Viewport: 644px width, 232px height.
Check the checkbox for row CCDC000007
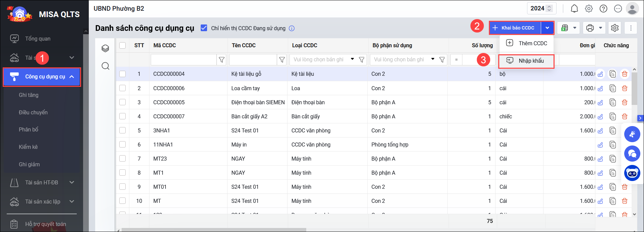123,116
